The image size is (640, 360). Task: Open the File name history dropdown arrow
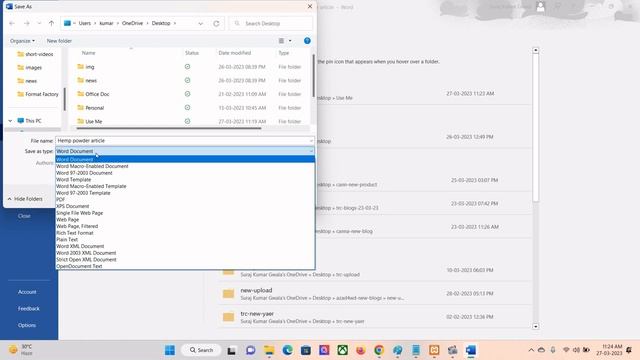[x=311, y=141]
